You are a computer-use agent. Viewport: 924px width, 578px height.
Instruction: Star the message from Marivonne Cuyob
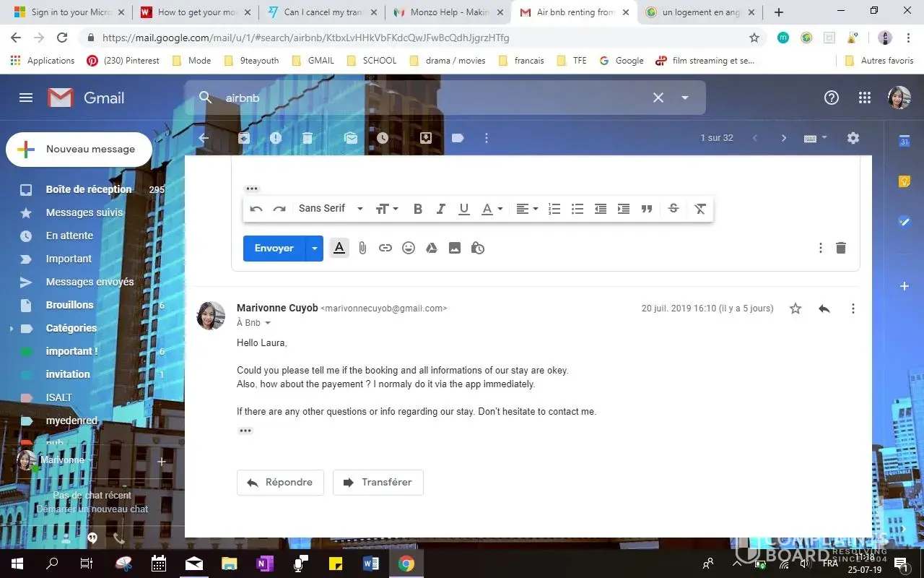point(796,309)
